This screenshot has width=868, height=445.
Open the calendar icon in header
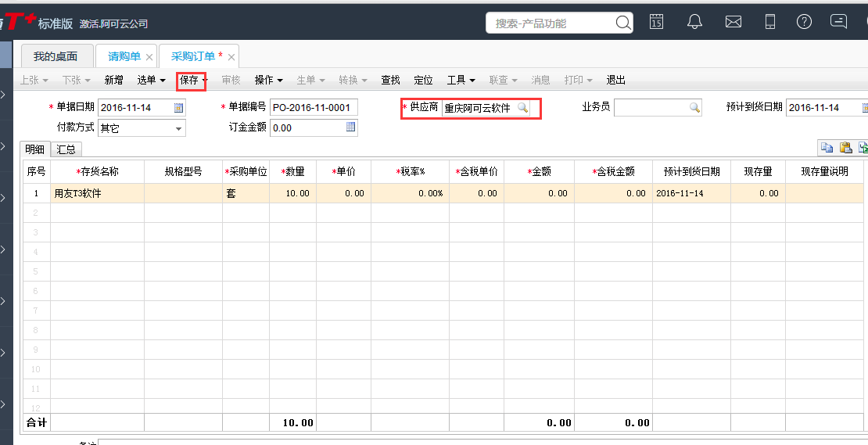tap(656, 22)
